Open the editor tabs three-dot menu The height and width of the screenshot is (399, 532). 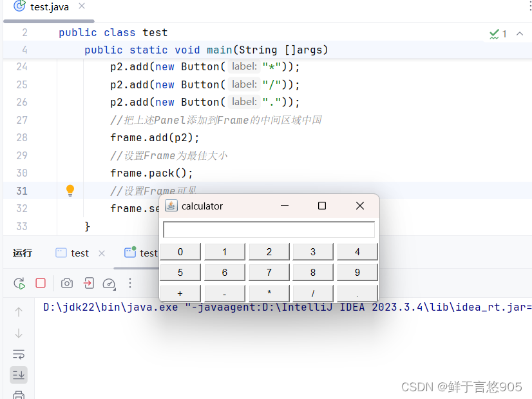(530, 5)
